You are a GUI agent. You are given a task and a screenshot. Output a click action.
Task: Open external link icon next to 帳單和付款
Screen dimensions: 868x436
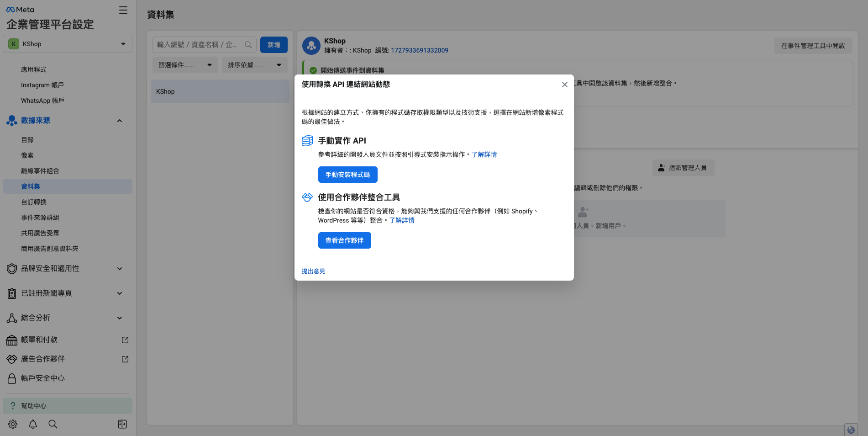point(125,340)
